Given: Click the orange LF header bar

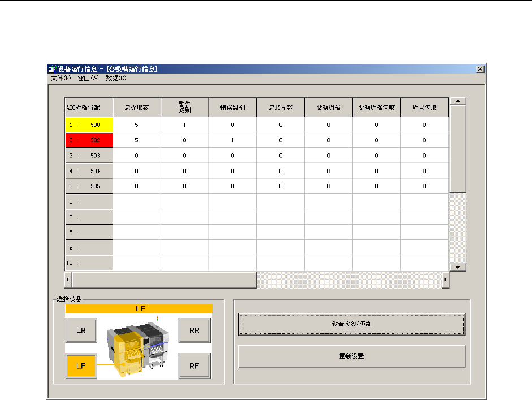Looking at the screenshot, I should point(139,309).
